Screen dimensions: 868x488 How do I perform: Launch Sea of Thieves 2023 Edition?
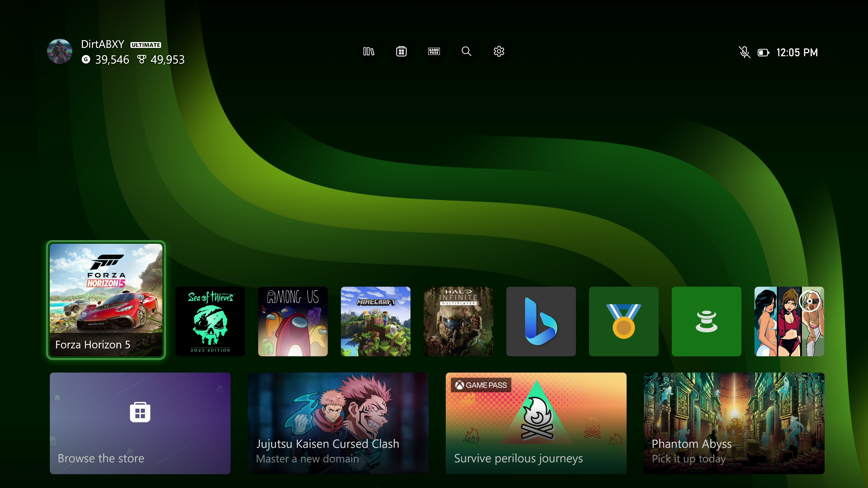(x=210, y=321)
